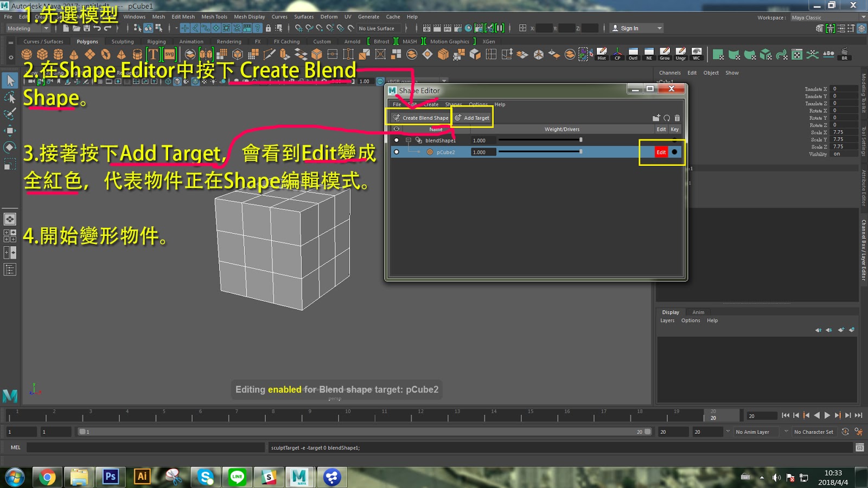
Task: Click the trash icon in the Shape Editor
Action: 678,118
